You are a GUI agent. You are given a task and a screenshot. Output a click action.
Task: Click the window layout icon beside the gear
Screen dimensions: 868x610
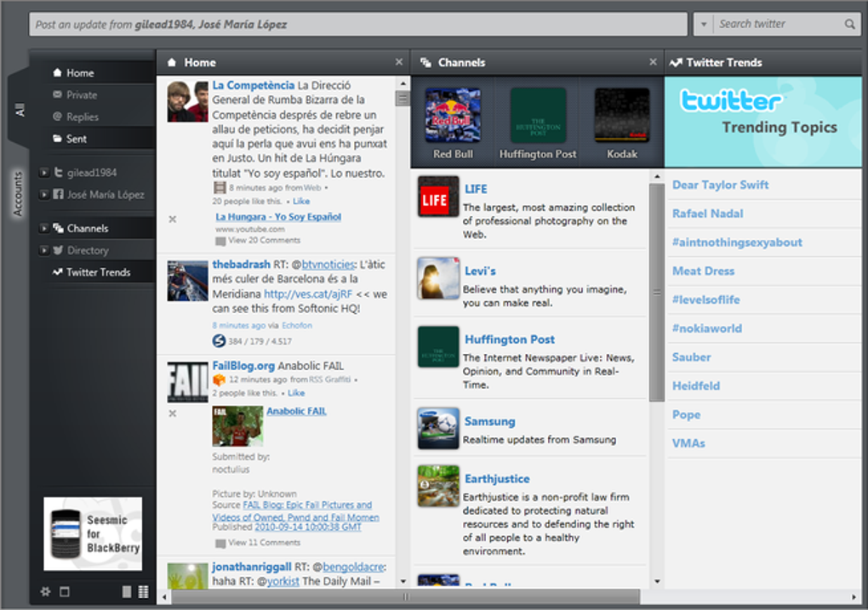point(65,592)
